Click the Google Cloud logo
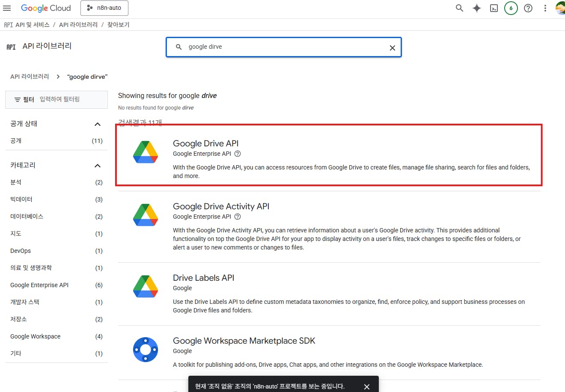 46,8
